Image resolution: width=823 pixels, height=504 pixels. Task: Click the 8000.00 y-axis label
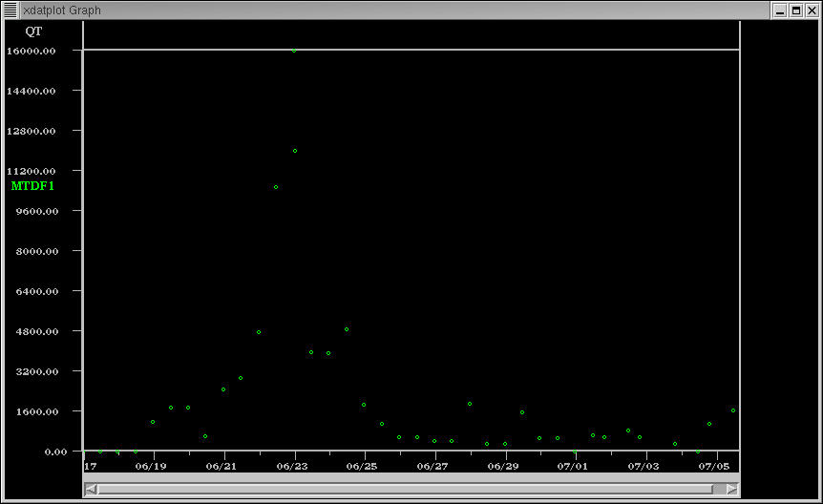click(x=36, y=251)
